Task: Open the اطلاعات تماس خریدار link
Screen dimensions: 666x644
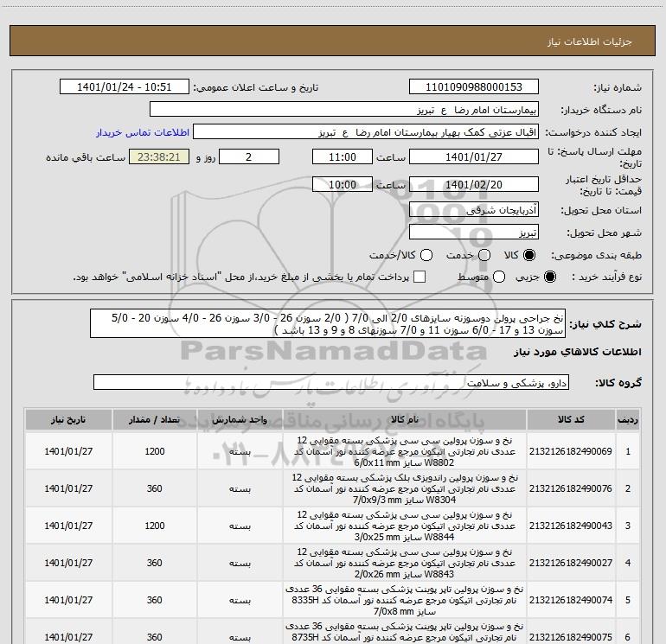Action: [x=143, y=132]
